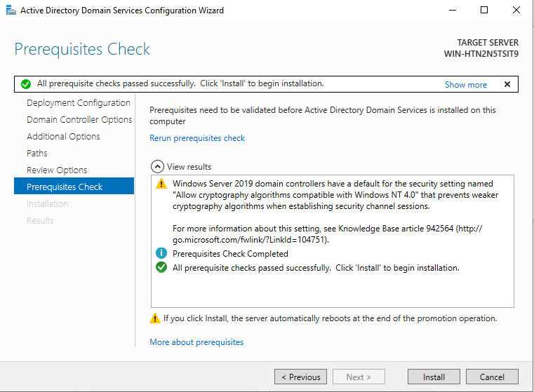
Task: Minimize the wizard window
Action: (453, 11)
